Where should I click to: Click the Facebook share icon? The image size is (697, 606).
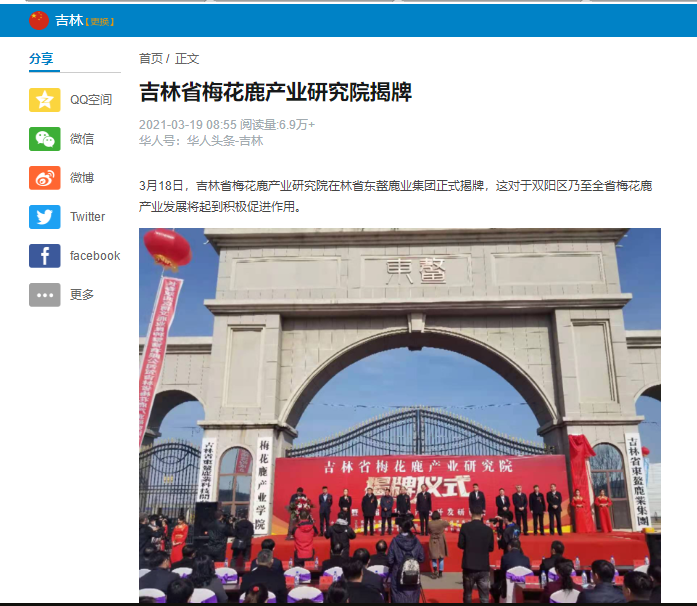coord(45,256)
